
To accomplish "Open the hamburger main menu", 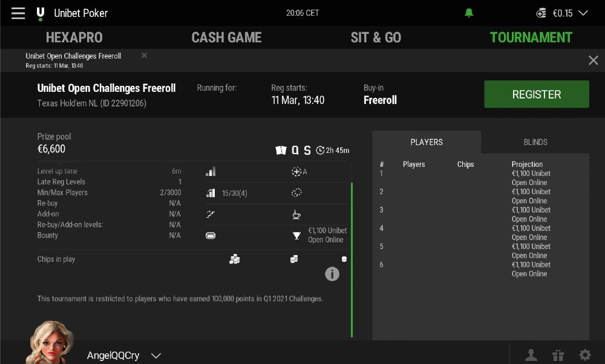I will pyautogui.click(x=18, y=13).
